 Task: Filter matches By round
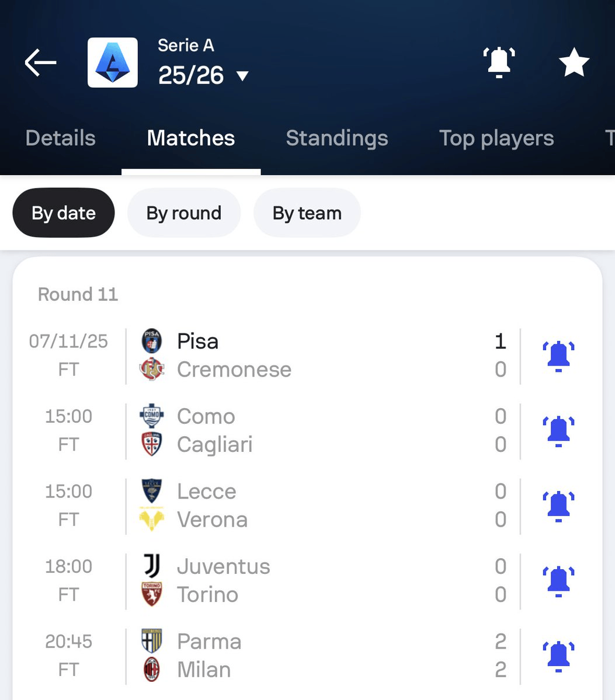[184, 213]
